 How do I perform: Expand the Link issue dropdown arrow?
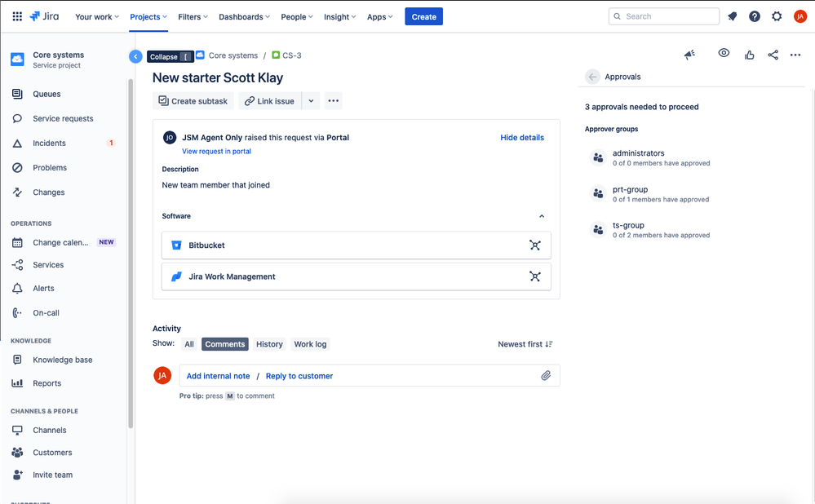click(x=311, y=101)
